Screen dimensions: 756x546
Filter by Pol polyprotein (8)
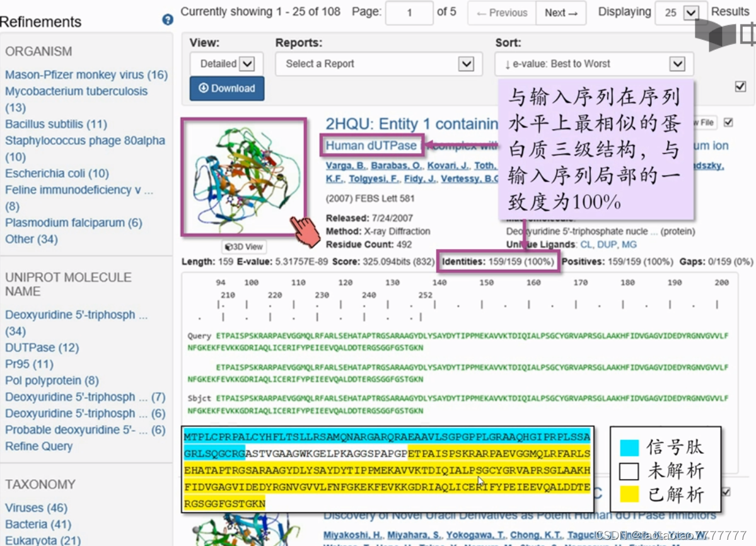click(52, 380)
